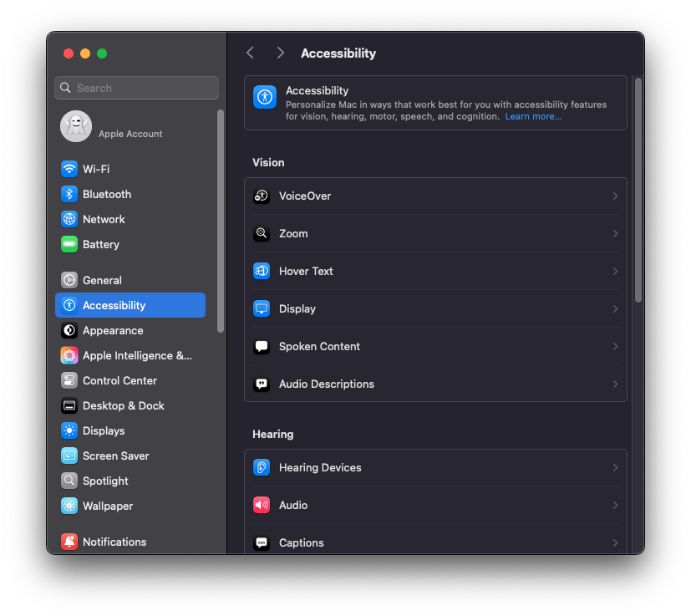
Task: Click the blue Display monitor icon
Action: coord(262,308)
